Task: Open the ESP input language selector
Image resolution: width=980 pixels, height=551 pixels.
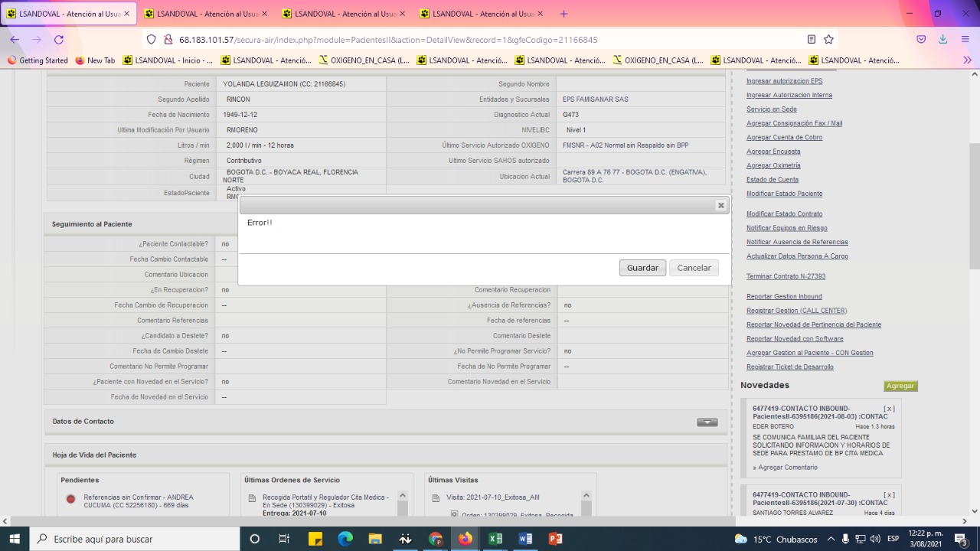Action: [x=893, y=539]
